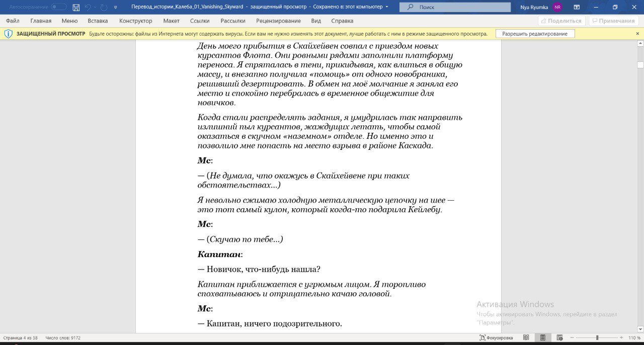Screen dimensions: 644x345
Task: Click the Nya Ryumka account name
Action: tap(534, 7)
